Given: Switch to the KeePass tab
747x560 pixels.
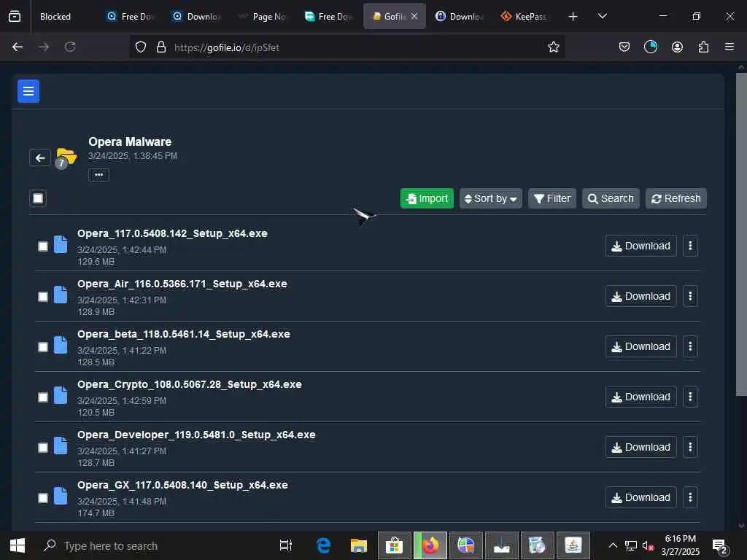Looking at the screenshot, I should [526, 17].
